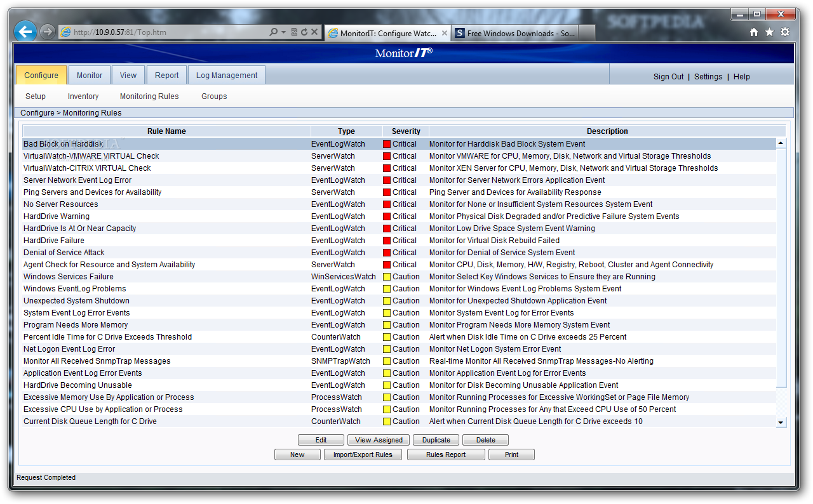The height and width of the screenshot is (504, 813).
Task: Sort by the Type column header
Action: pyautogui.click(x=346, y=131)
